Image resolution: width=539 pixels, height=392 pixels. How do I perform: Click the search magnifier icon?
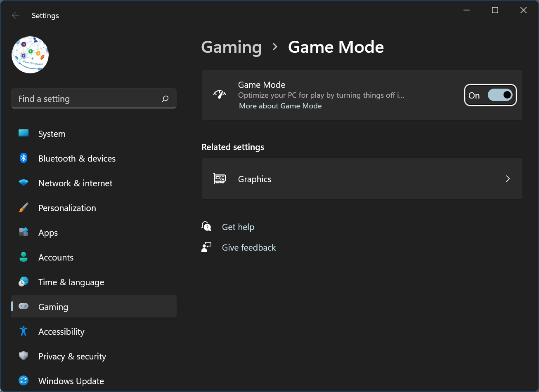pyautogui.click(x=165, y=99)
